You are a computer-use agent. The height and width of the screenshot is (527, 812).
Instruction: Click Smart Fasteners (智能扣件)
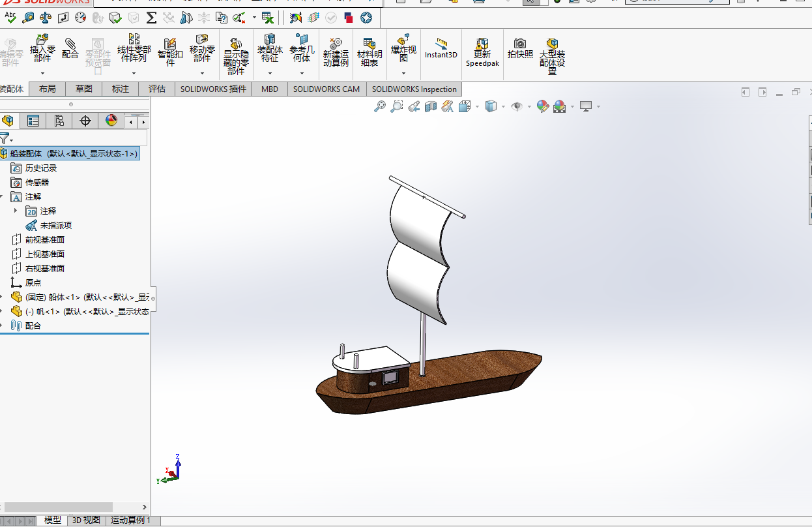(170, 52)
